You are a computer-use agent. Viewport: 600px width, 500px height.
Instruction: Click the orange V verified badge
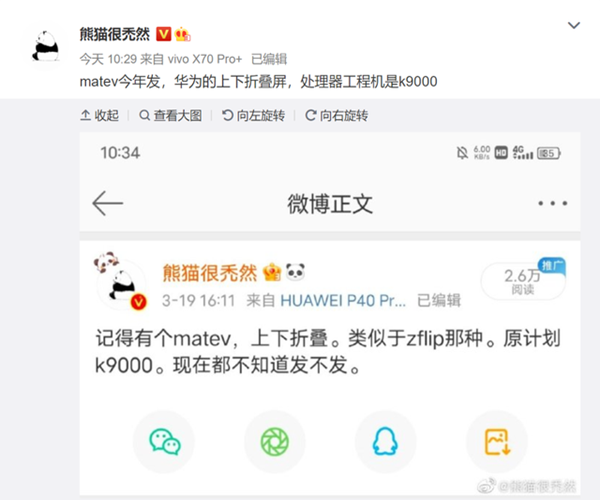coord(163,34)
